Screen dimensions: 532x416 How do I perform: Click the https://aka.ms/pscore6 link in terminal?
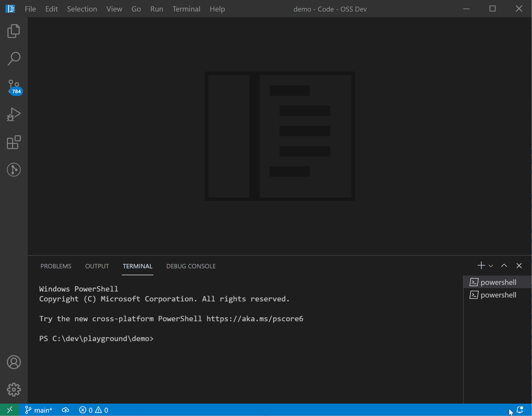255,319
